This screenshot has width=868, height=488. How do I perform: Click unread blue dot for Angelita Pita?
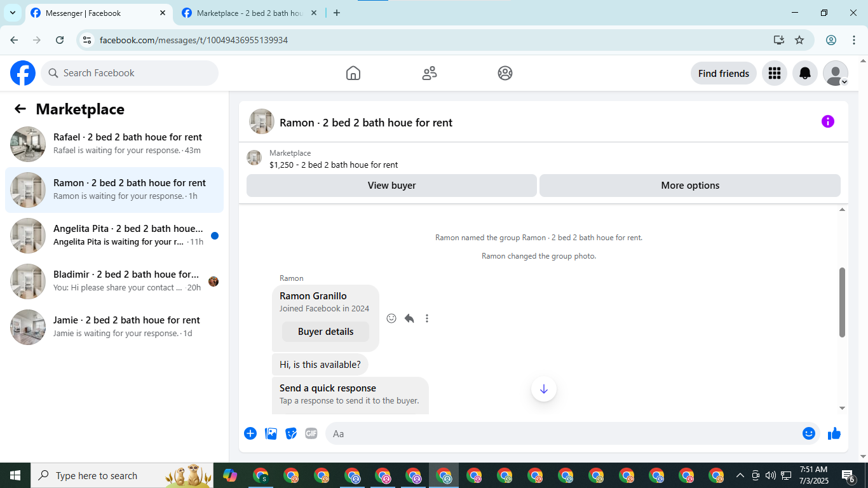click(215, 236)
